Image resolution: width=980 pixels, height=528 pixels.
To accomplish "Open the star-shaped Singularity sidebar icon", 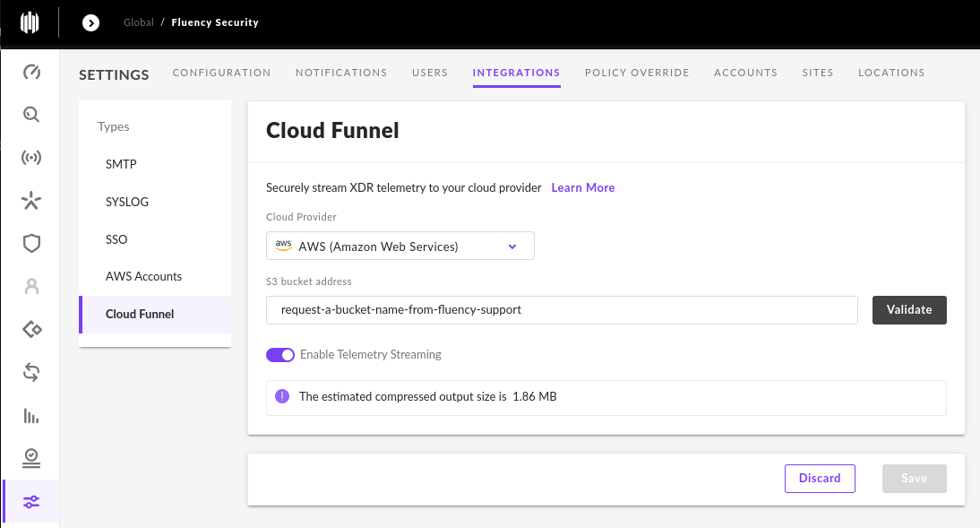I will click(31, 200).
